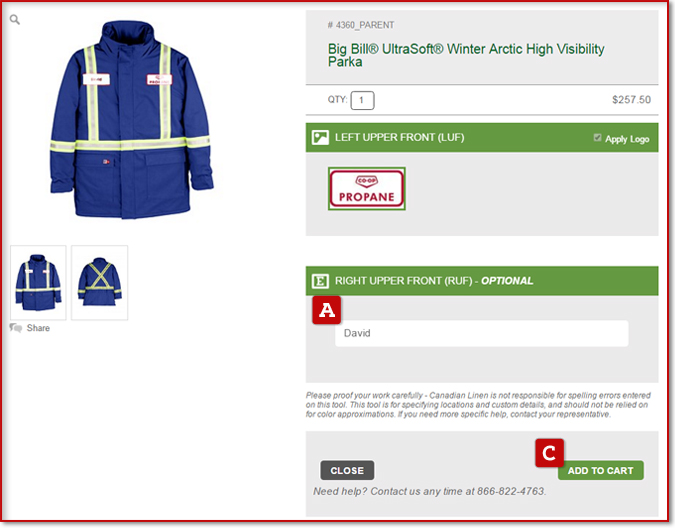The width and height of the screenshot is (675, 530).
Task: Collapse the Right Upper Front (RUF) header
Action: tap(482, 281)
